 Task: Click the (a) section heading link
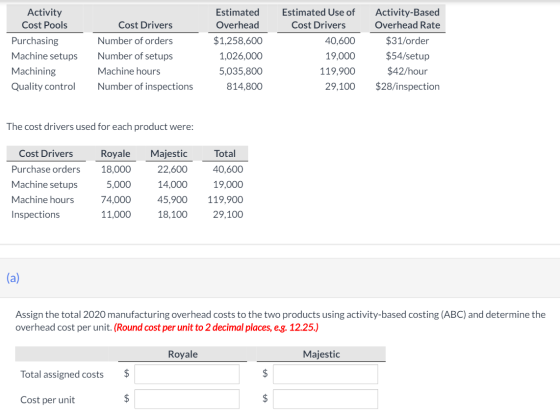(13, 278)
